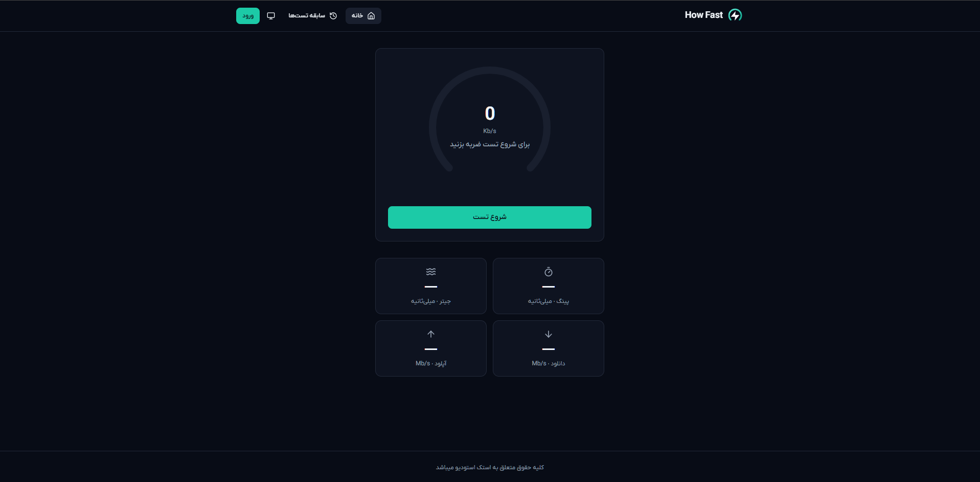Click the ping stopwatch icon
Image resolution: width=980 pixels, height=482 pixels.
click(549, 272)
